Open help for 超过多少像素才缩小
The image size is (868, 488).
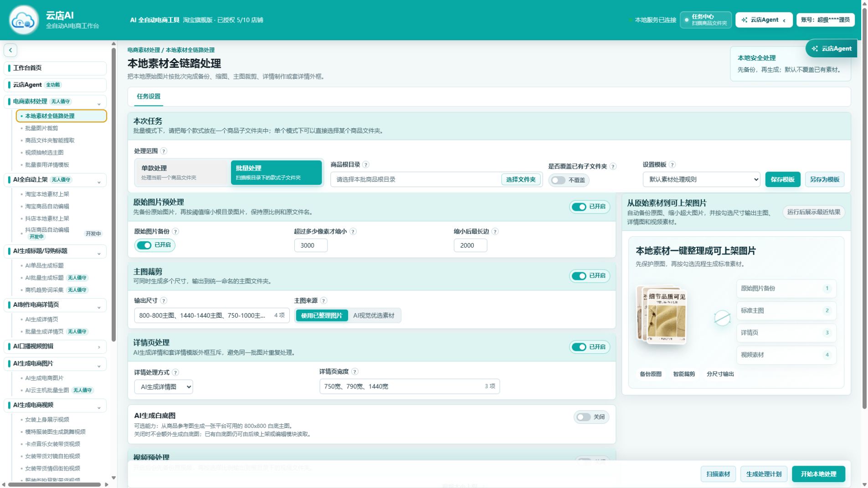coord(353,232)
